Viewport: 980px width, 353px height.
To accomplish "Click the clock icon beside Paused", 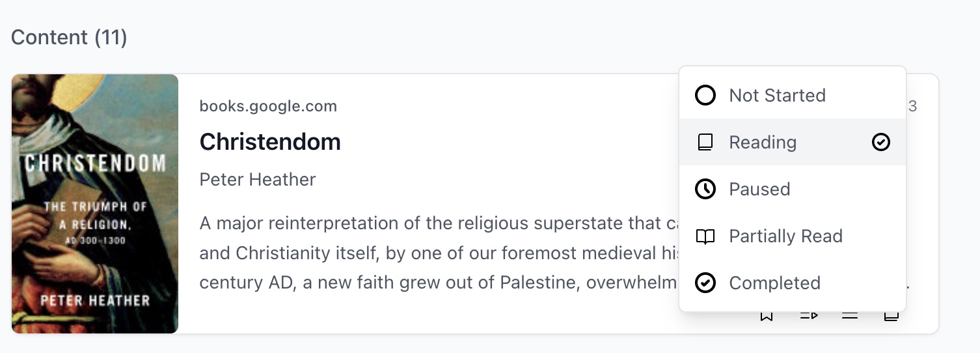I will tap(705, 189).
